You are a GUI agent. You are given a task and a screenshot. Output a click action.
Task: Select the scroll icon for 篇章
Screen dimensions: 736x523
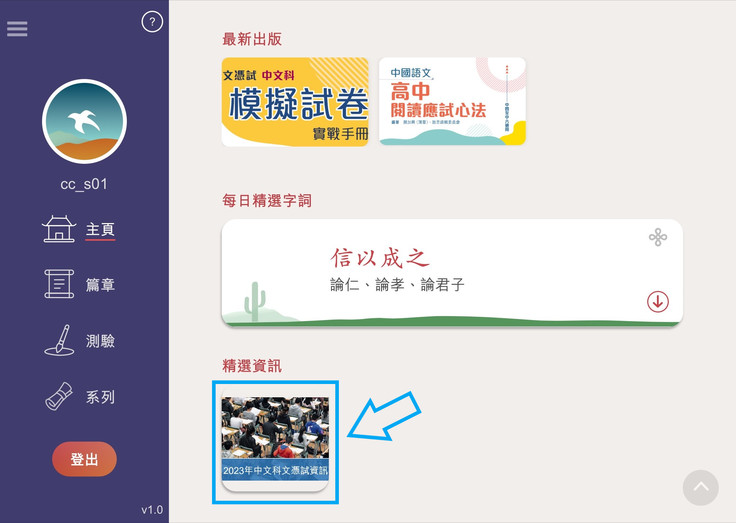[59, 284]
